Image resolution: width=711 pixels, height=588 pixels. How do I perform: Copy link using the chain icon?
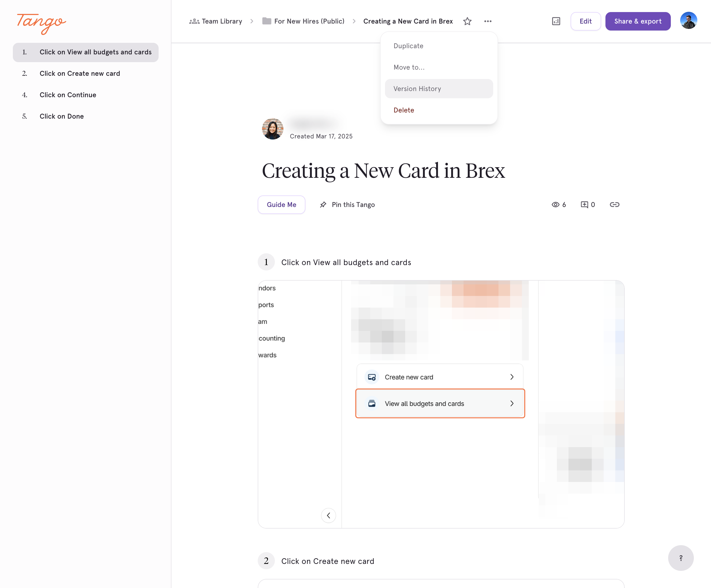(x=615, y=204)
